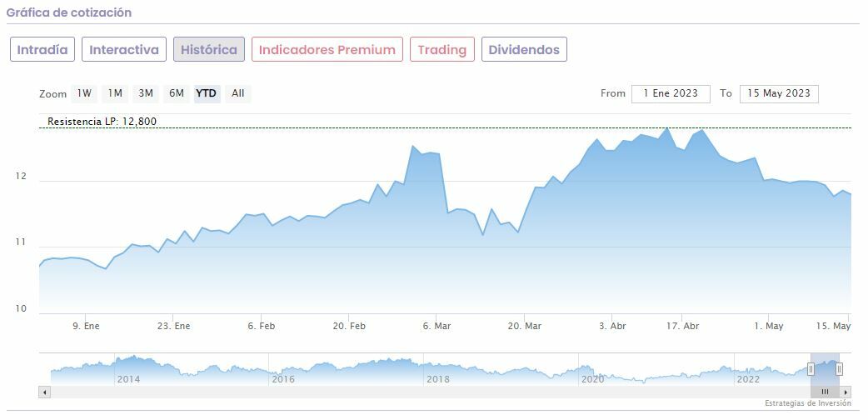The image size is (868, 420).
Task: Click the navigator scrollbar thumb grip
Action: [825, 392]
